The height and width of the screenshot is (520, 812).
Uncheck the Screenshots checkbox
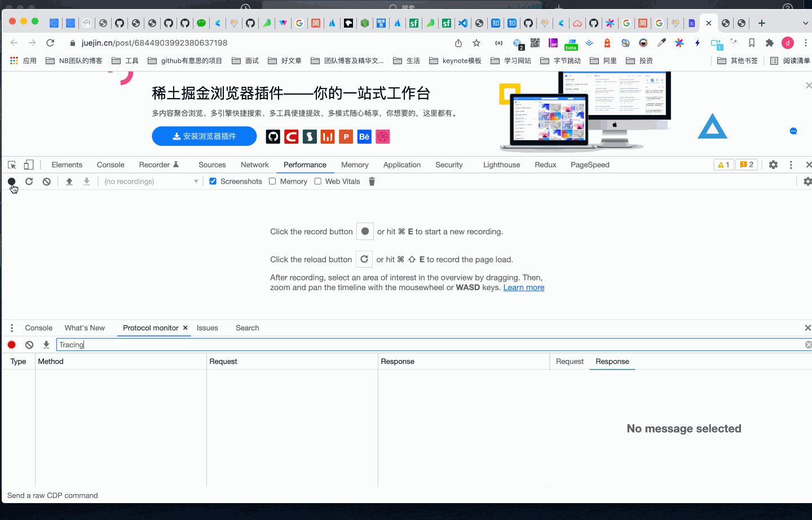pyautogui.click(x=213, y=181)
